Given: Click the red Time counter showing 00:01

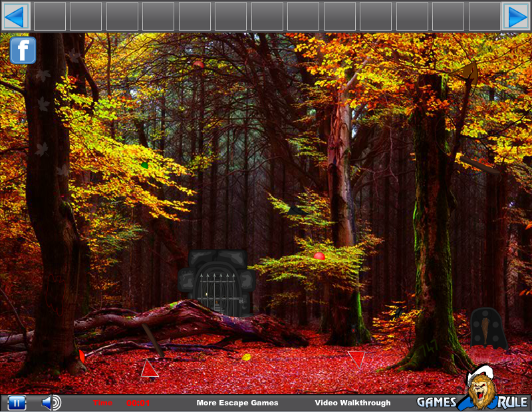Looking at the screenshot, I should (122, 403).
